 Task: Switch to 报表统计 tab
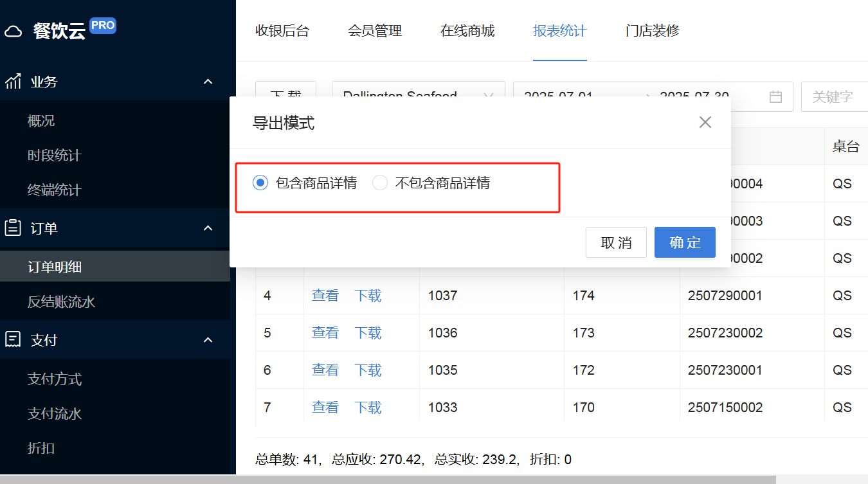560,31
